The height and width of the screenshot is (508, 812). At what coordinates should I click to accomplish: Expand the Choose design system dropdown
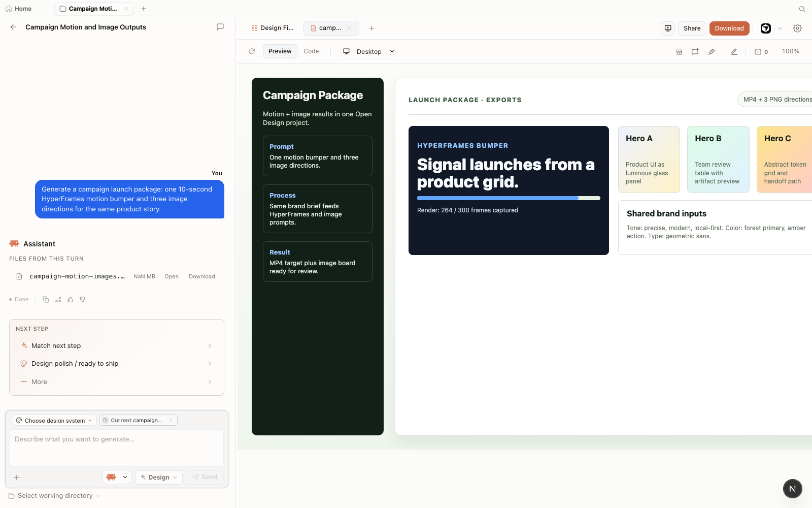click(x=54, y=420)
